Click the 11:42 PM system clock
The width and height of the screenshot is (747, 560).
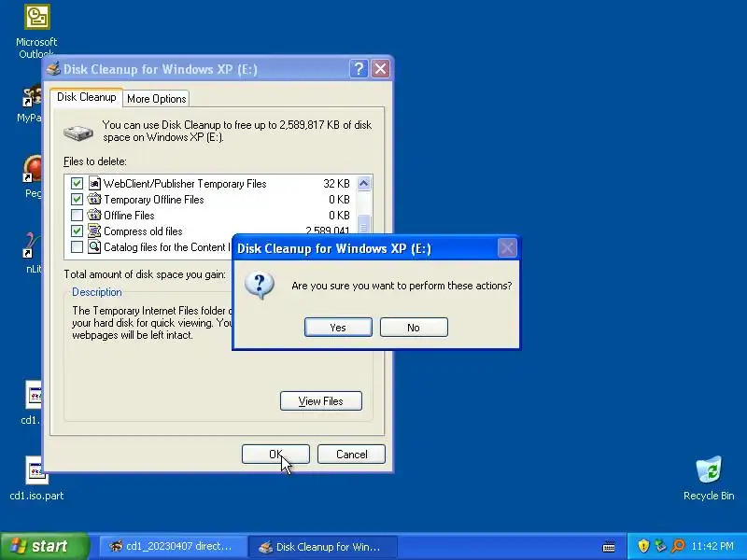pyautogui.click(x=712, y=546)
